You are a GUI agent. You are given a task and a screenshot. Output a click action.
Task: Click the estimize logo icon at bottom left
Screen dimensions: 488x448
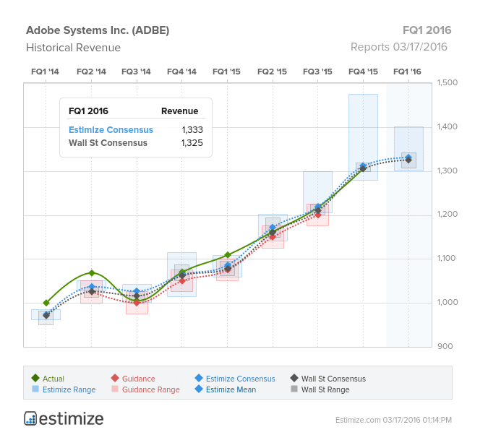coord(30,418)
